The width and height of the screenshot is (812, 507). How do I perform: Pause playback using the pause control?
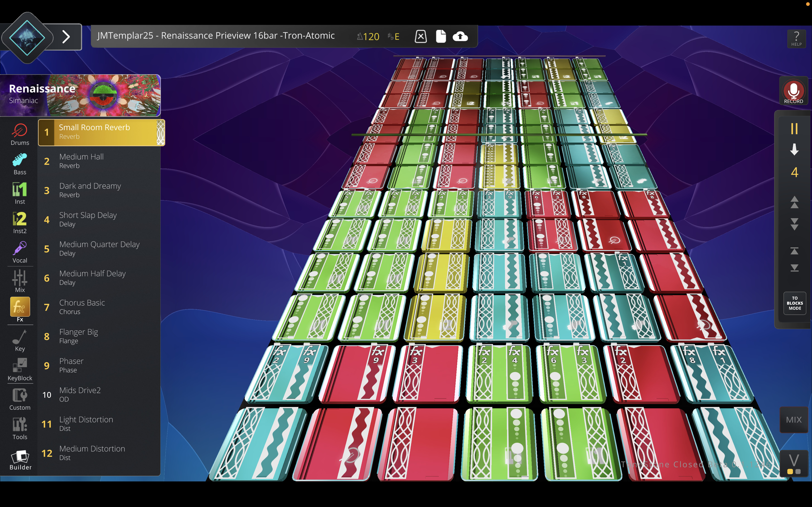794,128
